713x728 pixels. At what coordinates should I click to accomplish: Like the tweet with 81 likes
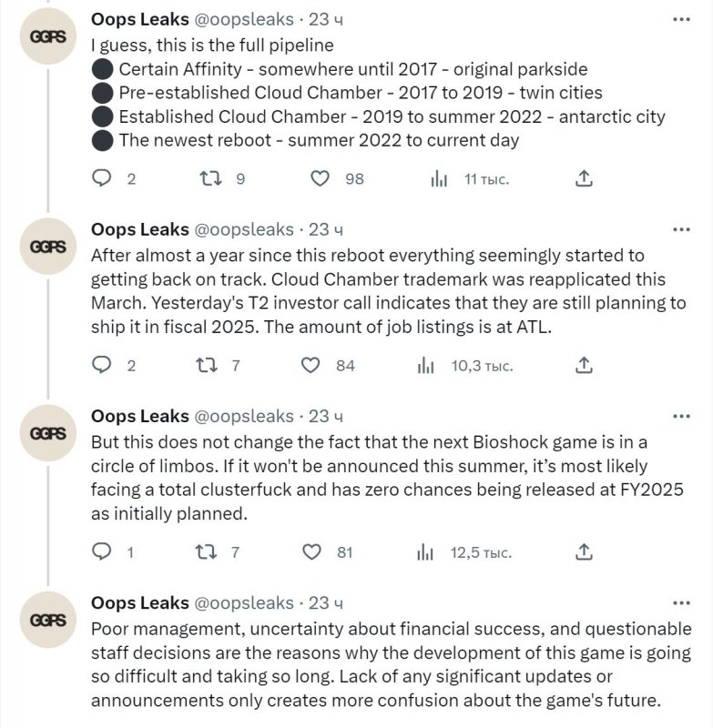pyautogui.click(x=311, y=551)
